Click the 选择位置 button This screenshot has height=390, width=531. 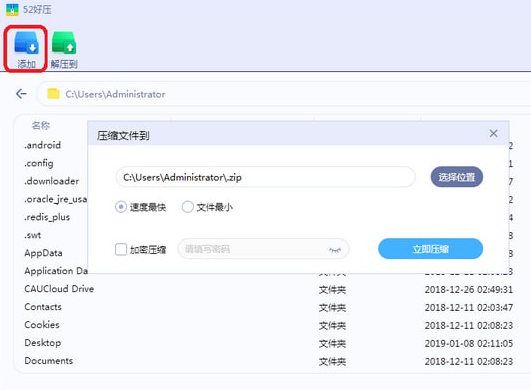pyautogui.click(x=456, y=177)
